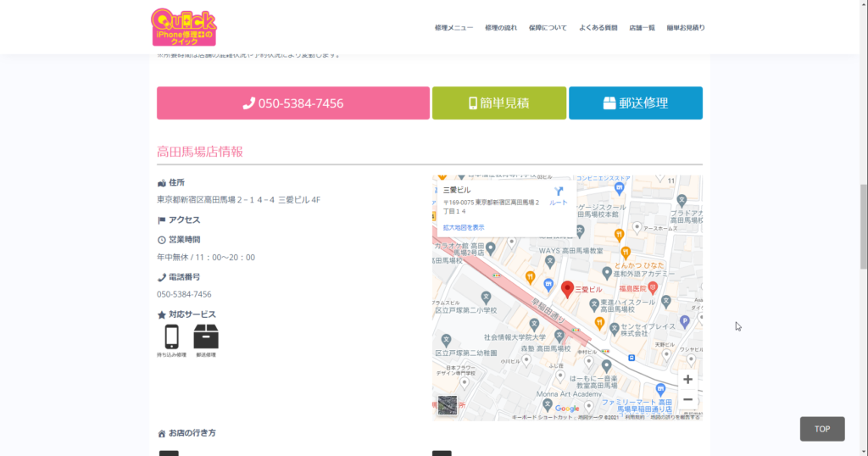This screenshot has height=456, width=868.
Task: Click the 持ち込み修理 phone icon
Action: click(171, 337)
